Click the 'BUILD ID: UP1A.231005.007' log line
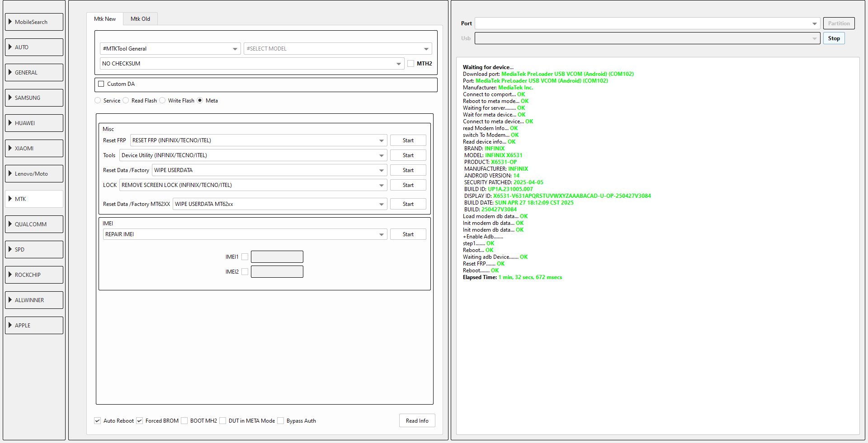The image size is (868, 443). click(499, 189)
